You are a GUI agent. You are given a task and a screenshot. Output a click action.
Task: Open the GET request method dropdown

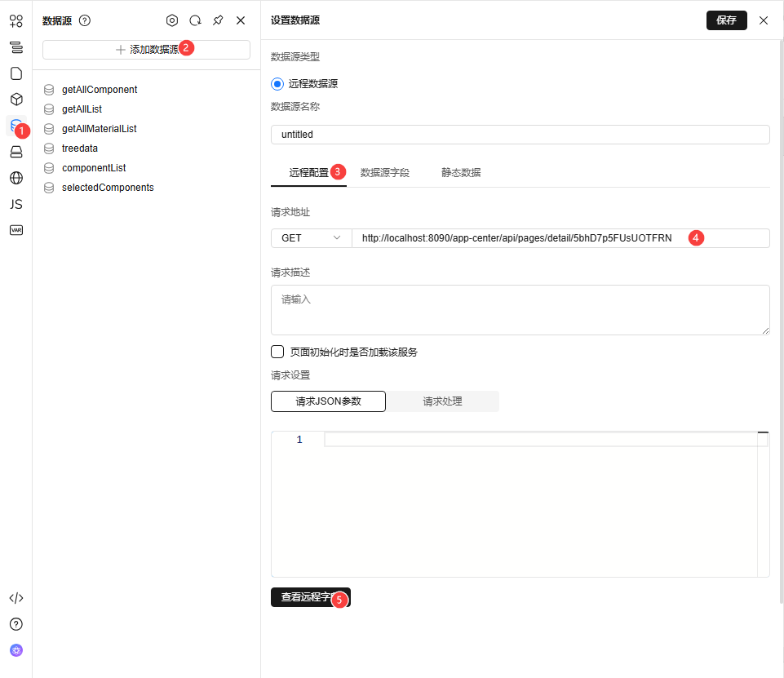point(311,237)
